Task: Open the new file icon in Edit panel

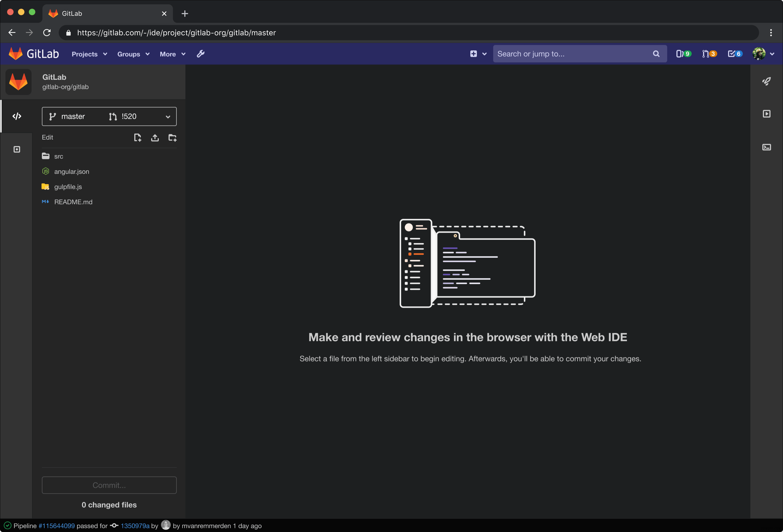Action: pos(138,138)
